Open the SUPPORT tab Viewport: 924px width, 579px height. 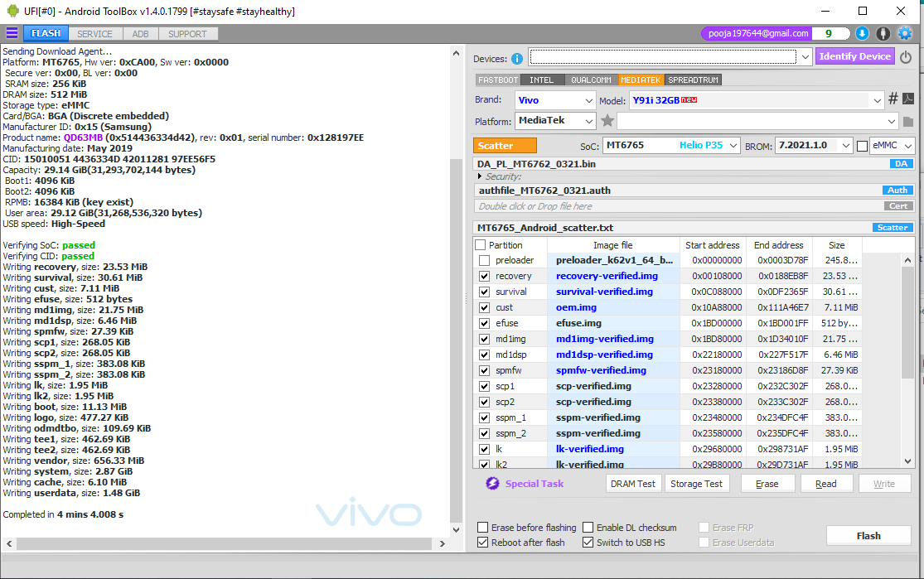coord(187,34)
